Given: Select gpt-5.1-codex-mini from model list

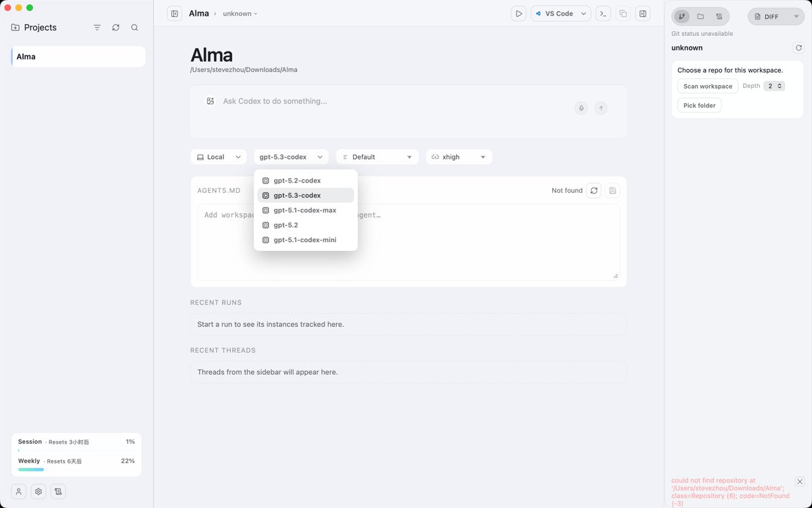Looking at the screenshot, I should pyautogui.click(x=305, y=240).
